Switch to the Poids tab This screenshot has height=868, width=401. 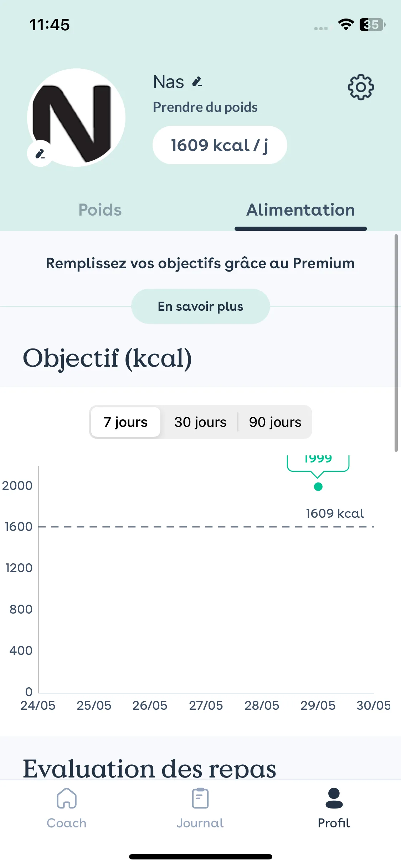(100, 210)
